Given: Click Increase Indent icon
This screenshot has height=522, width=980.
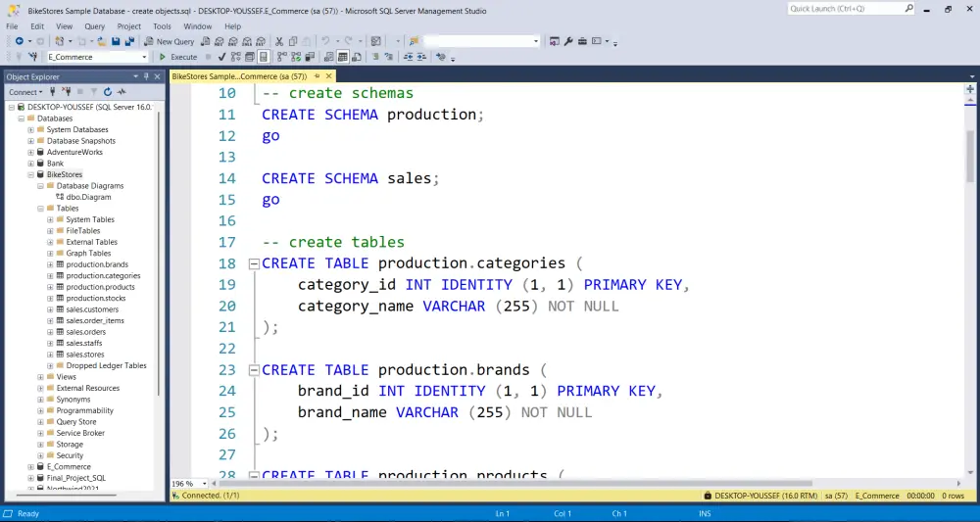Looking at the screenshot, I should coord(421,57).
